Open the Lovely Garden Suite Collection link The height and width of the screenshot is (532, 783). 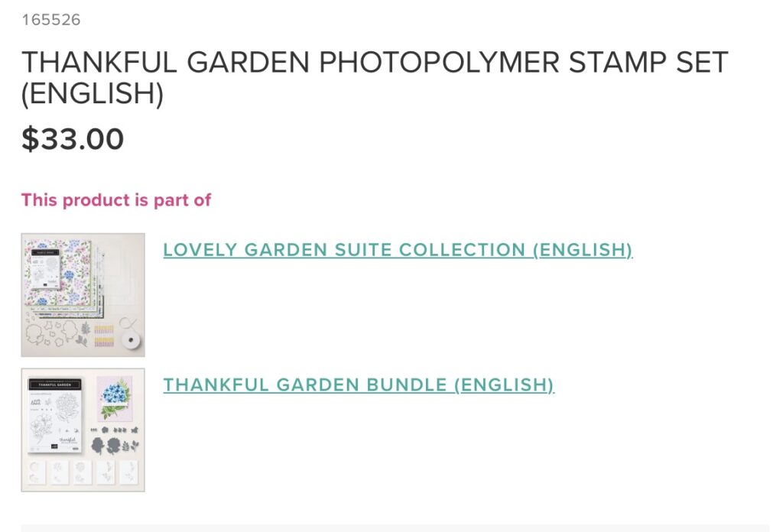(x=398, y=250)
